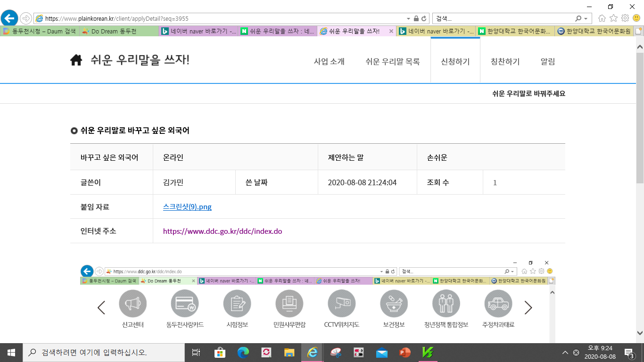Image resolution: width=644 pixels, height=362 pixels.
Task: Show hidden system tray icons
Action: click(x=565, y=353)
